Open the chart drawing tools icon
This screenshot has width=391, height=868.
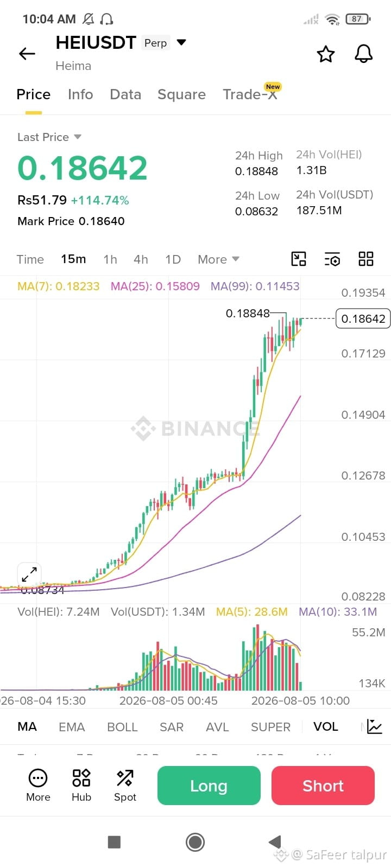(x=299, y=259)
